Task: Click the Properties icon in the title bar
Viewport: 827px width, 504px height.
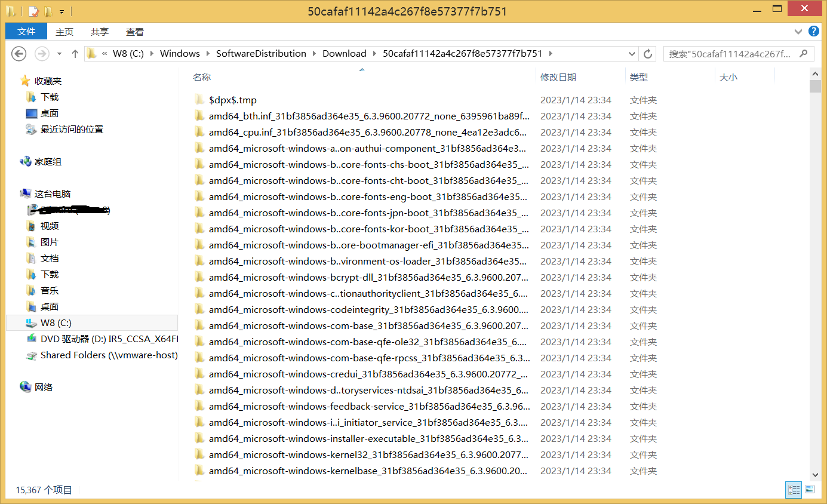Action: [33, 11]
